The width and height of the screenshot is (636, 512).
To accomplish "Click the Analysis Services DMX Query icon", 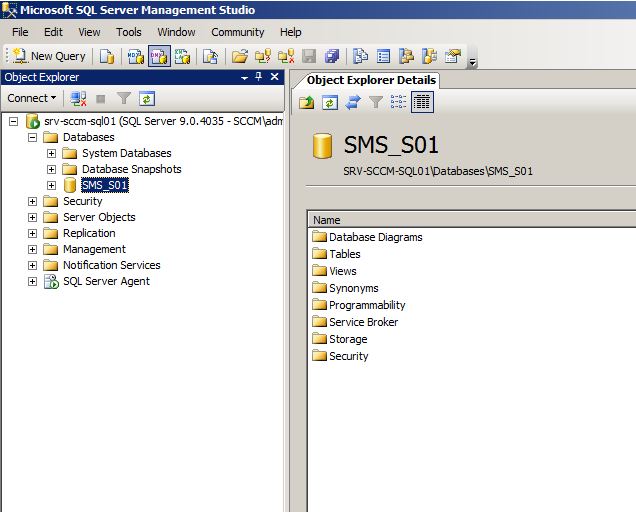I will (159, 56).
